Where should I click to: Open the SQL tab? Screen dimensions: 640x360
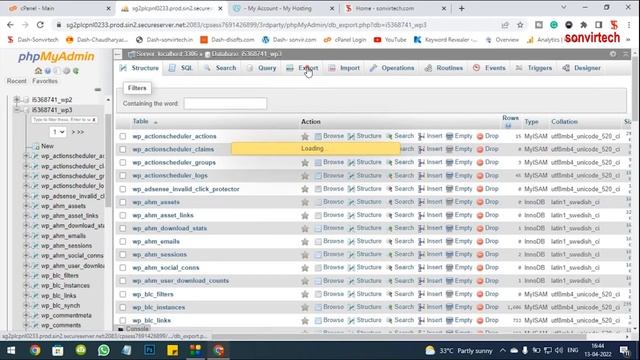[x=180, y=68]
